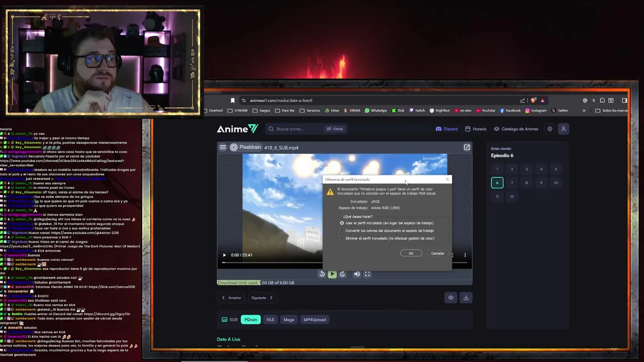
Task: Click the AnimeAV1 logo
Action: click(237, 129)
